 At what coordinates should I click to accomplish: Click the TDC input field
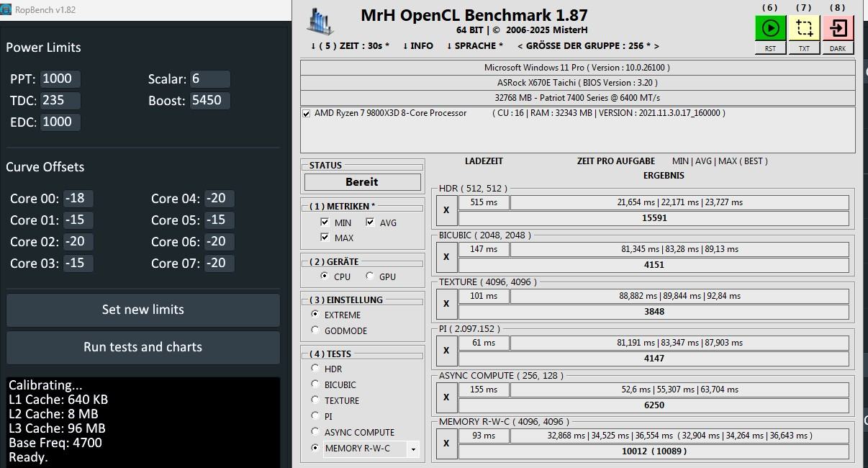(x=60, y=101)
